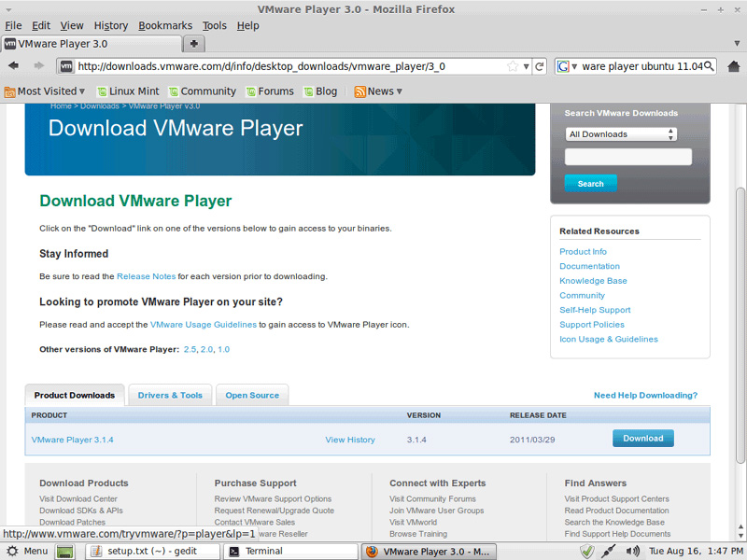The image size is (747, 560).
Task: Bookmark this page with the star icon
Action: (513, 66)
